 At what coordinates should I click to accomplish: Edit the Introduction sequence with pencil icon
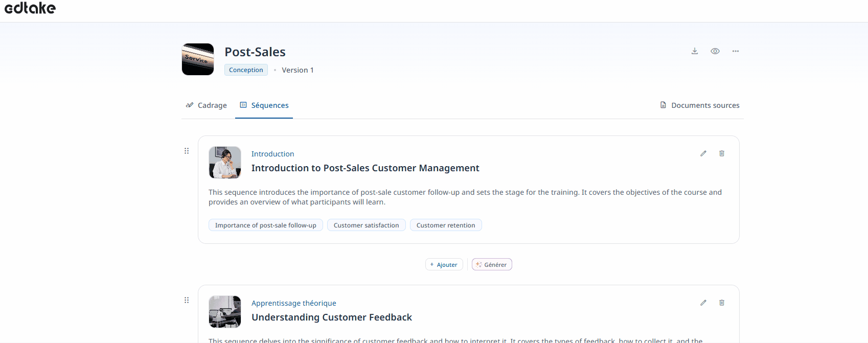coord(703,153)
